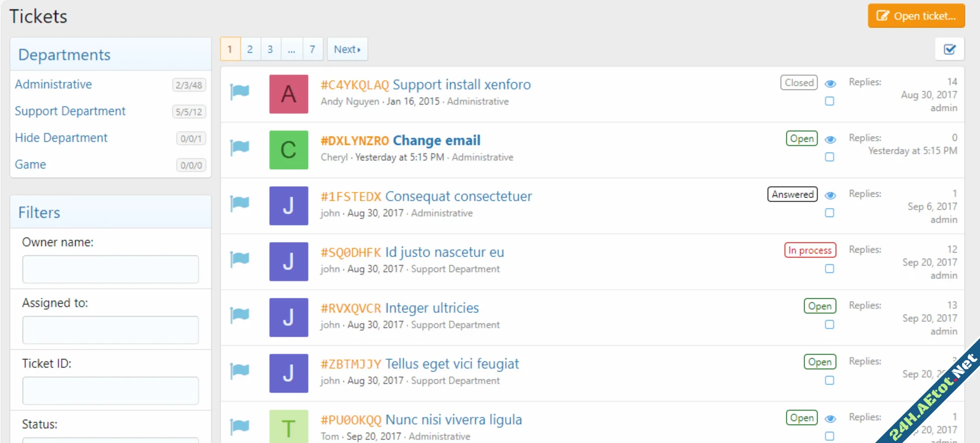Click flag icon beside Support install xenforo ticket
980x443 pixels.
tap(240, 91)
